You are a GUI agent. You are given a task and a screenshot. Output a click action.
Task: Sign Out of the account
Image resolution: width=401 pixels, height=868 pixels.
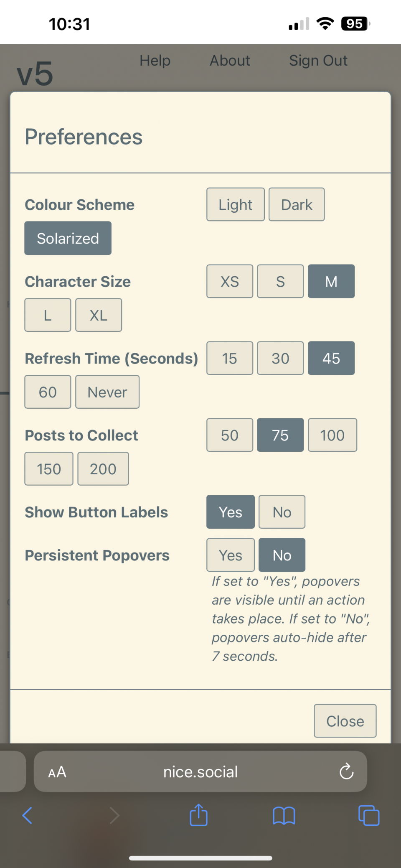point(318,61)
